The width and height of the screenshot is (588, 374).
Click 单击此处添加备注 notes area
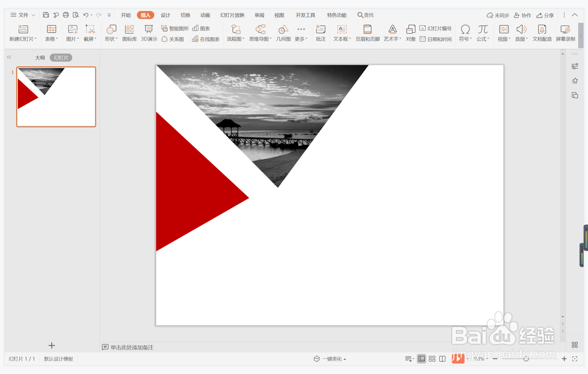[132, 347]
